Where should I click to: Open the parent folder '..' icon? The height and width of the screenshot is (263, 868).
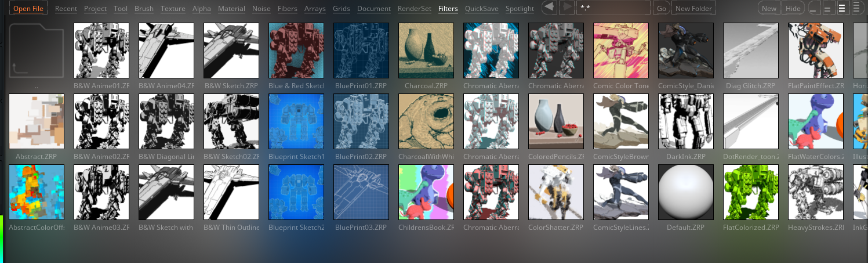coord(37,51)
